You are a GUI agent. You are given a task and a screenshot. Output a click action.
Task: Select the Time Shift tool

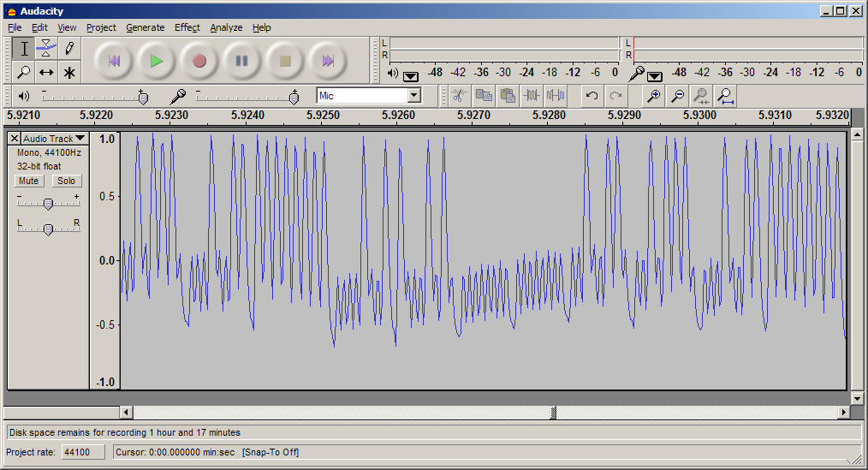tap(46, 72)
